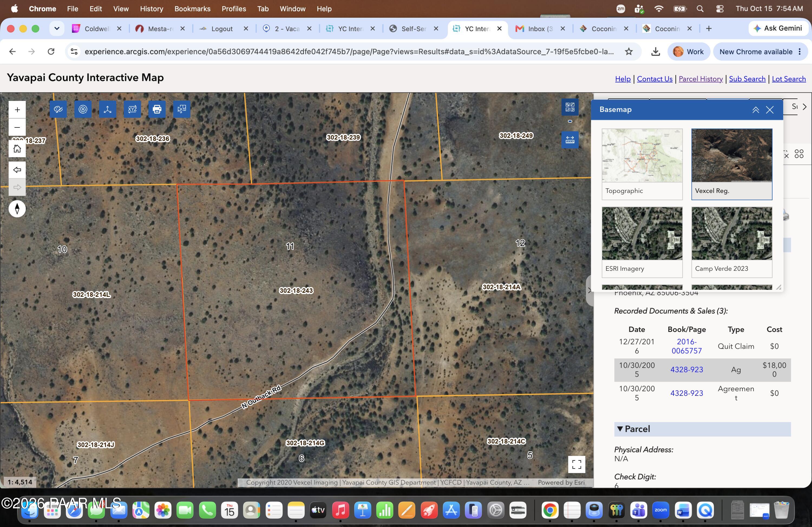The width and height of the screenshot is (812, 527).
Task: Close the Basemap panel
Action: click(770, 110)
